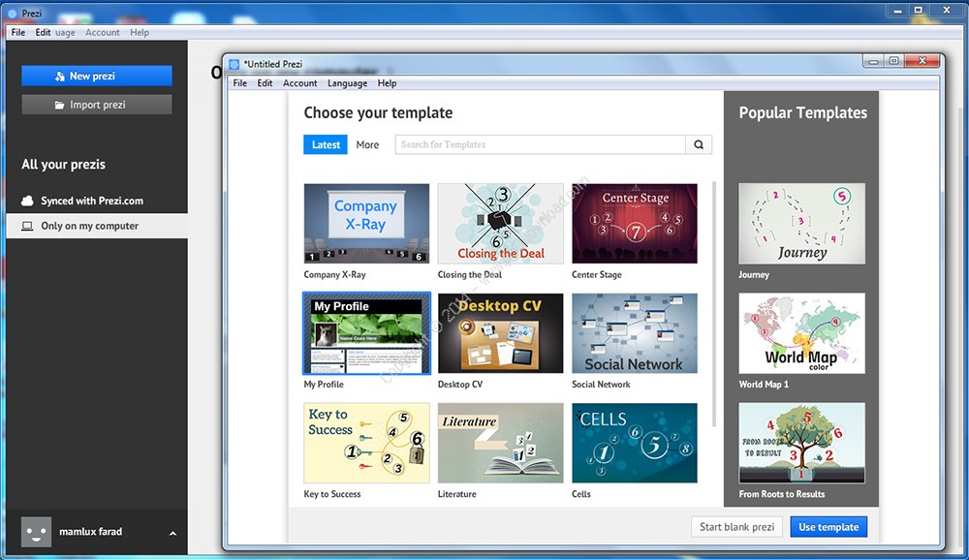Click the user avatar icon for mamlux farad
This screenshot has width=969, height=560.
coord(36,532)
